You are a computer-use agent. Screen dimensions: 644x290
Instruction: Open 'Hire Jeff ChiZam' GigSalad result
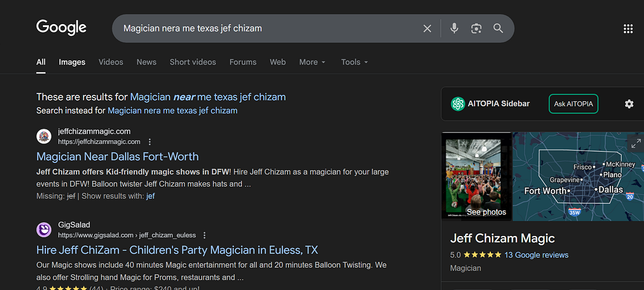coord(177,250)
